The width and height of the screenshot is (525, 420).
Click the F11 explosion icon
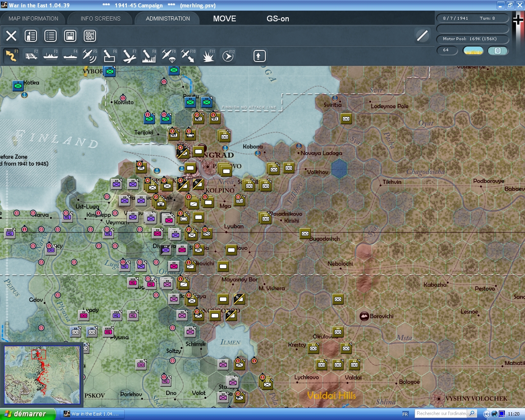click(x=208, y=56)
